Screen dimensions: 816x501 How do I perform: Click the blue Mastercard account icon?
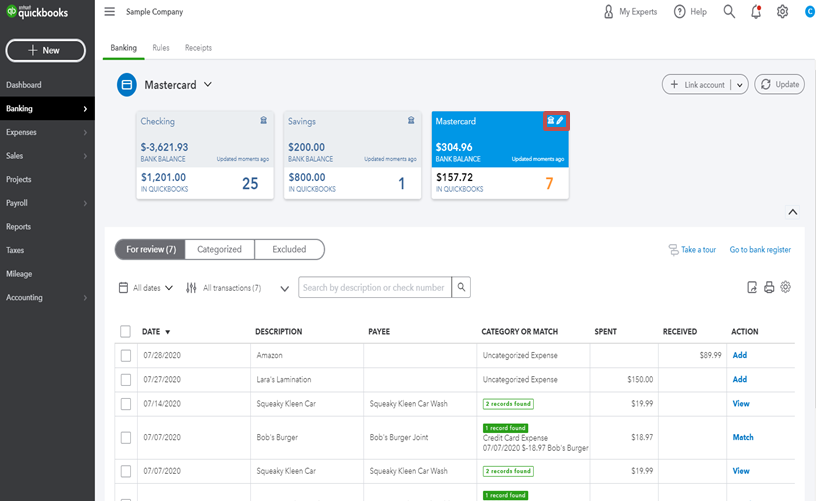point(126,85)
